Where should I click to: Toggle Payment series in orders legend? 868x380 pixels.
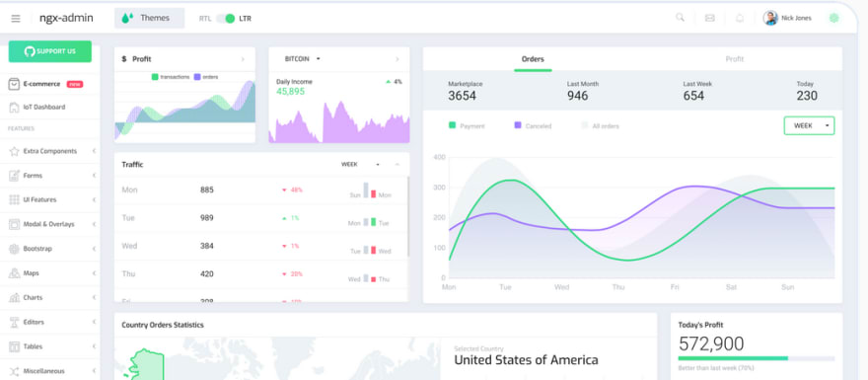click(467, 125)
